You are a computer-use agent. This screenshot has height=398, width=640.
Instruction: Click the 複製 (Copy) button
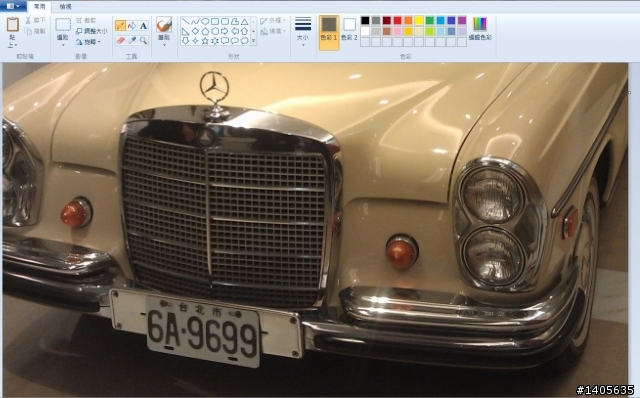pos(36,31)
